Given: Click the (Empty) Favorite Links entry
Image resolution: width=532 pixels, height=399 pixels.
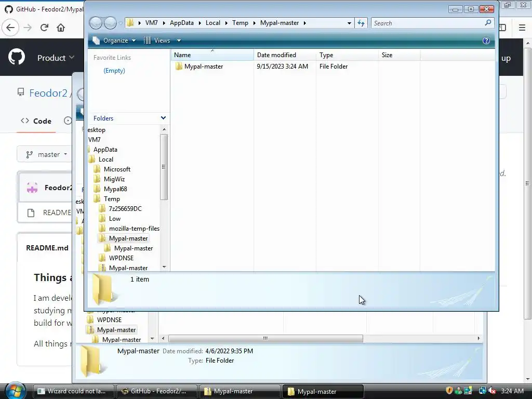Looking at the screenshot, I should pos(114,71).
